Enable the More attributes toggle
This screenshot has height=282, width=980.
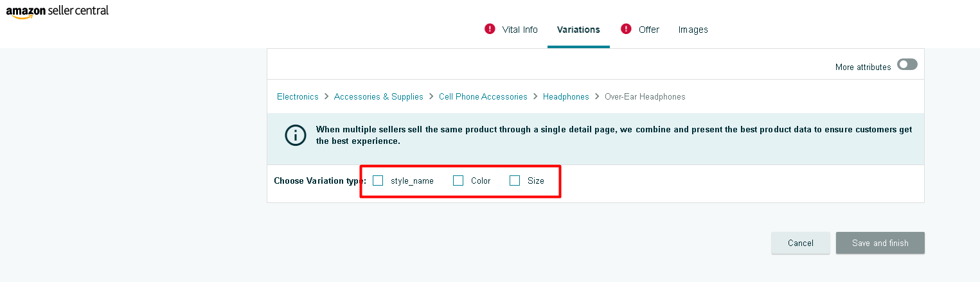pos(907,64)
